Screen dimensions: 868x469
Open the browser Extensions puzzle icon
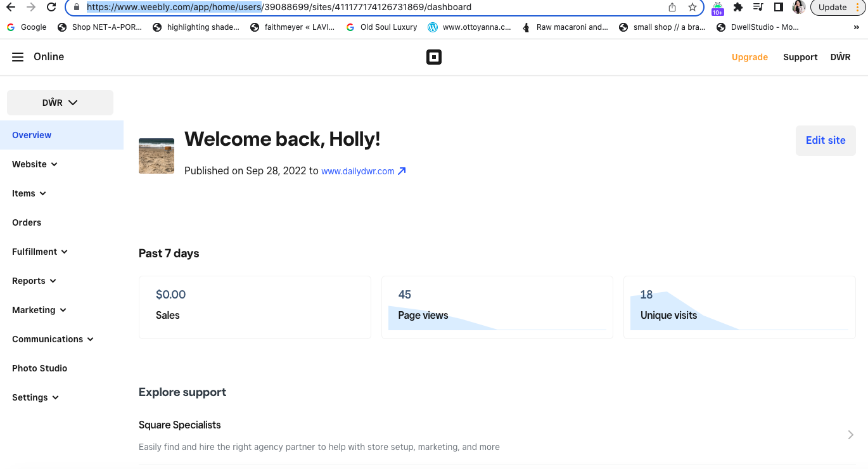pos(737,8)
